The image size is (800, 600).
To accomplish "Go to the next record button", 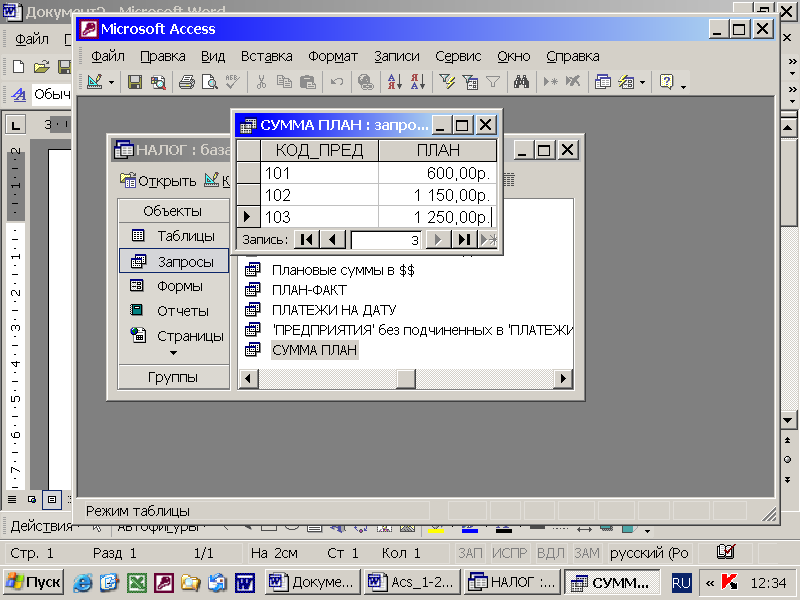I will (x=438, y=239).
